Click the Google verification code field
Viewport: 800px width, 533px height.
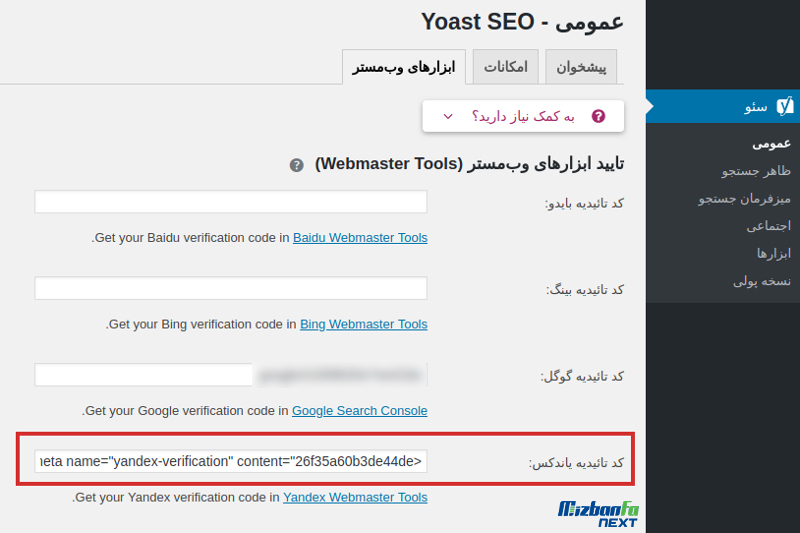tap(231, 375)
